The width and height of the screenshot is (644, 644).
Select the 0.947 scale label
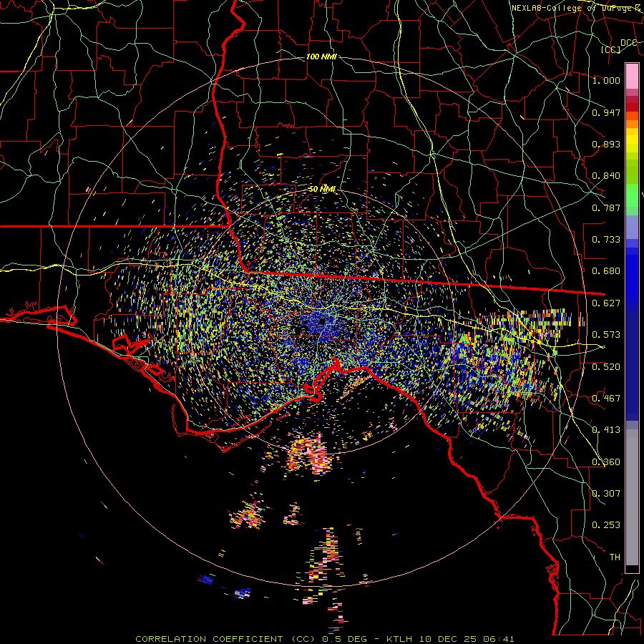606,112
